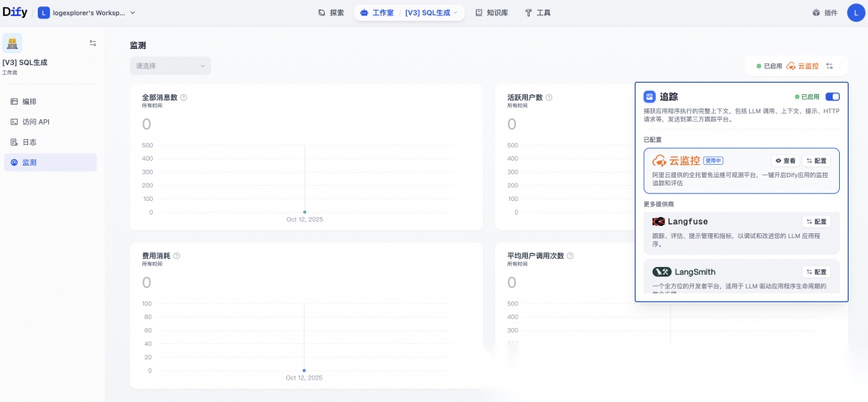This screenshot has width=868, height=402.
Task: Click the help icon next to 活跃用户数
Action: [549, 97]
